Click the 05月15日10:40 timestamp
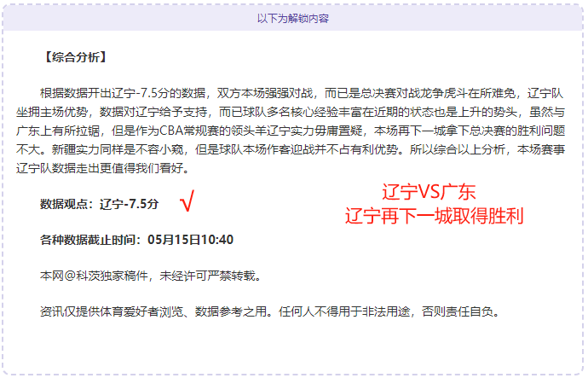 point(191,240)
